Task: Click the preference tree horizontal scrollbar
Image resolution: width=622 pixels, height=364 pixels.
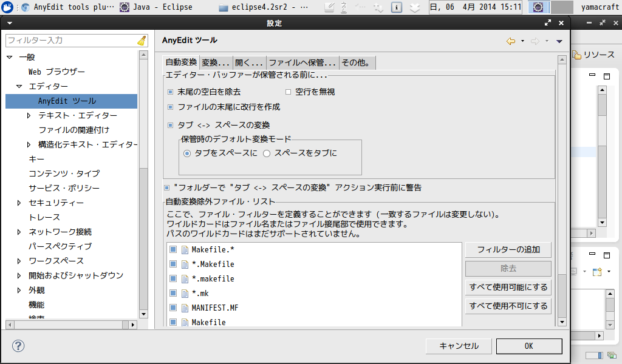Action: click(x=72, y=325)
